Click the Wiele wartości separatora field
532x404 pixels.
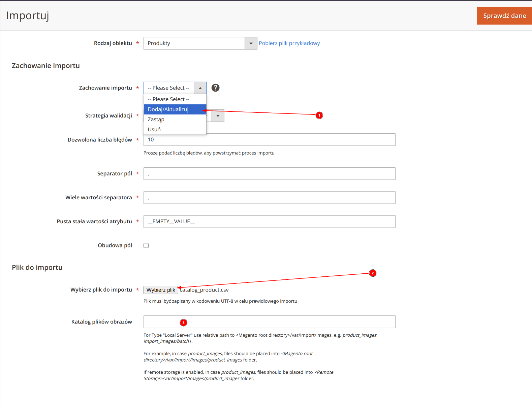269,198
